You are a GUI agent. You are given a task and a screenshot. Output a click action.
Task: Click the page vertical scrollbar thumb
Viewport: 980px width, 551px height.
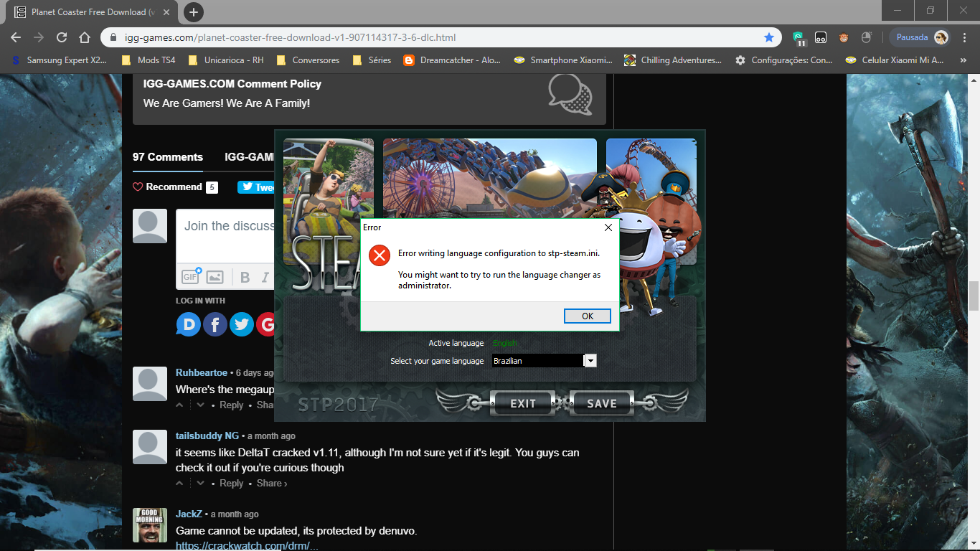coord(974,296)
